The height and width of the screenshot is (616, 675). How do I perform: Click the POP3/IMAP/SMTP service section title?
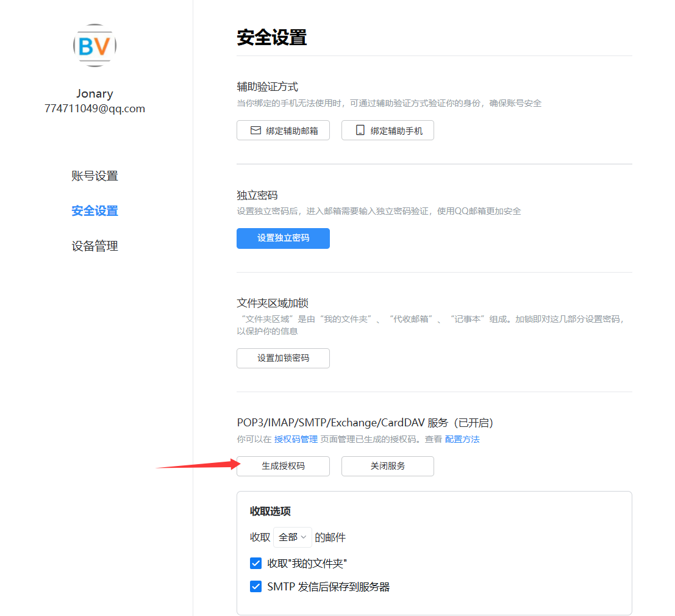pos(365,423)
